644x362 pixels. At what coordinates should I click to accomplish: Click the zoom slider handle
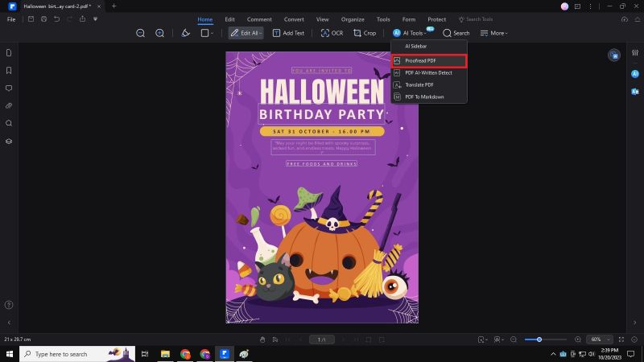point(539,339)
